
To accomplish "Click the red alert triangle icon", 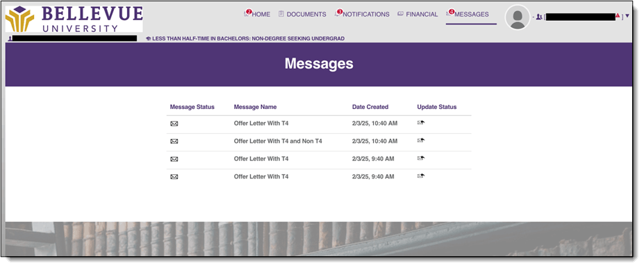I will [618, 15].
